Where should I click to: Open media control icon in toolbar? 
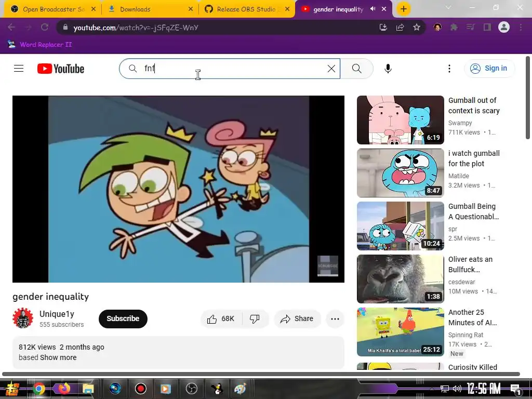click(470, 27)
